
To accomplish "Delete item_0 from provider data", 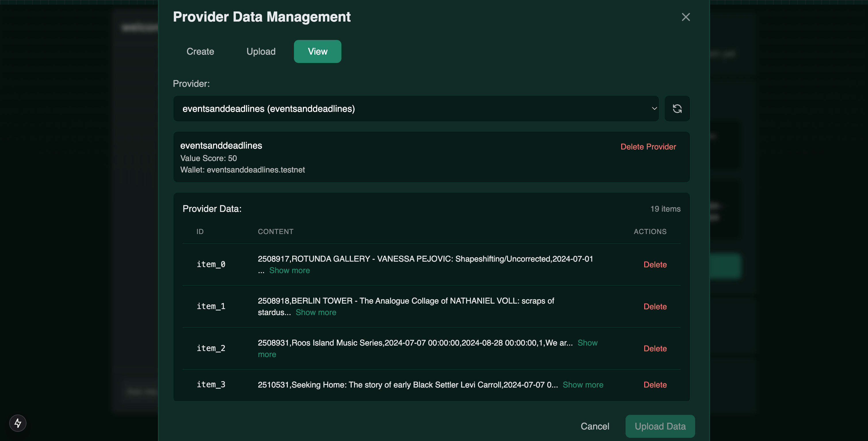I will pos(655,264).
